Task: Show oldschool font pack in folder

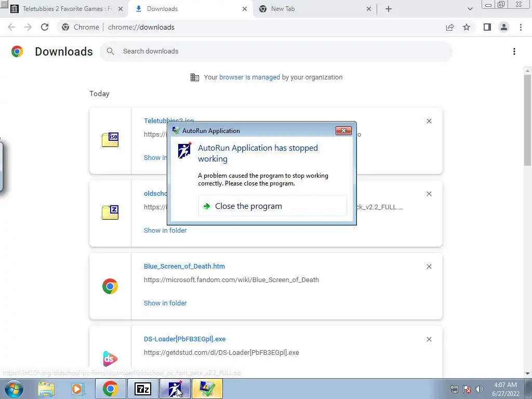Action: [165, 230]
